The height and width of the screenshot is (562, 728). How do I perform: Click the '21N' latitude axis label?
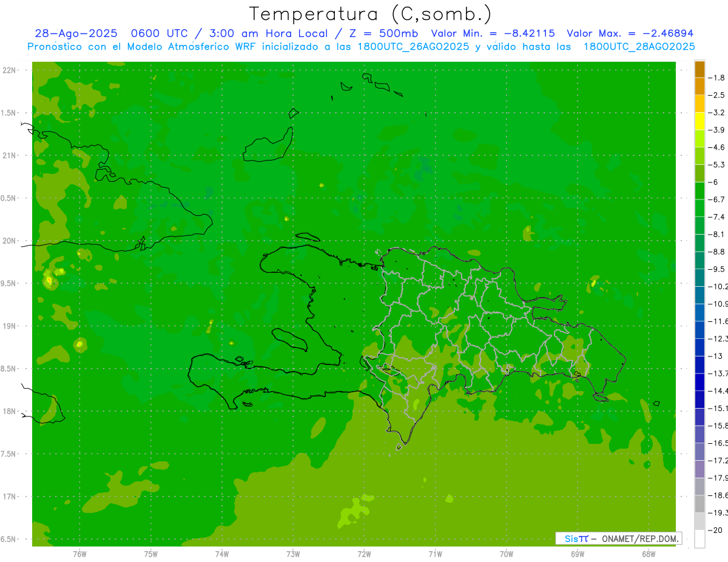coord(10,155)
